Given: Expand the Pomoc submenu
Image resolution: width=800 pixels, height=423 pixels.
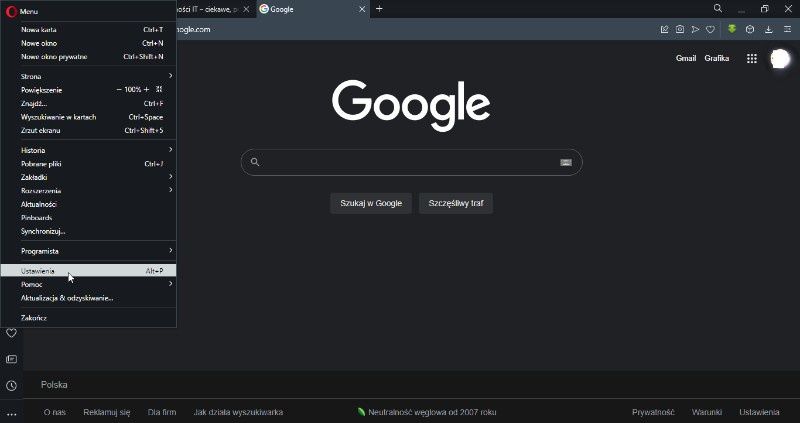Looking at the screenshot, I should (88, 284).
